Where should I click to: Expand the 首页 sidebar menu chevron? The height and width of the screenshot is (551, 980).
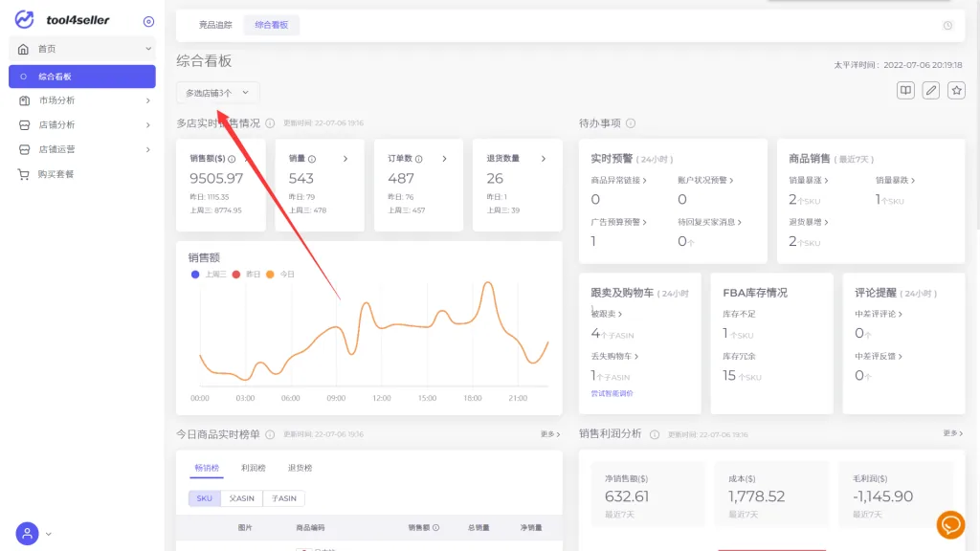pyautogui.click(x=148, y=49)
